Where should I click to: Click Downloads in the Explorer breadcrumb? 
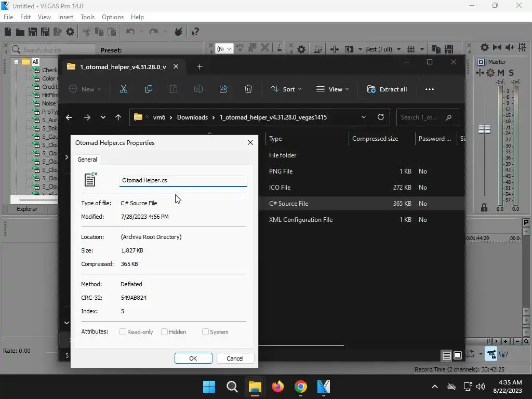(192, 117)
